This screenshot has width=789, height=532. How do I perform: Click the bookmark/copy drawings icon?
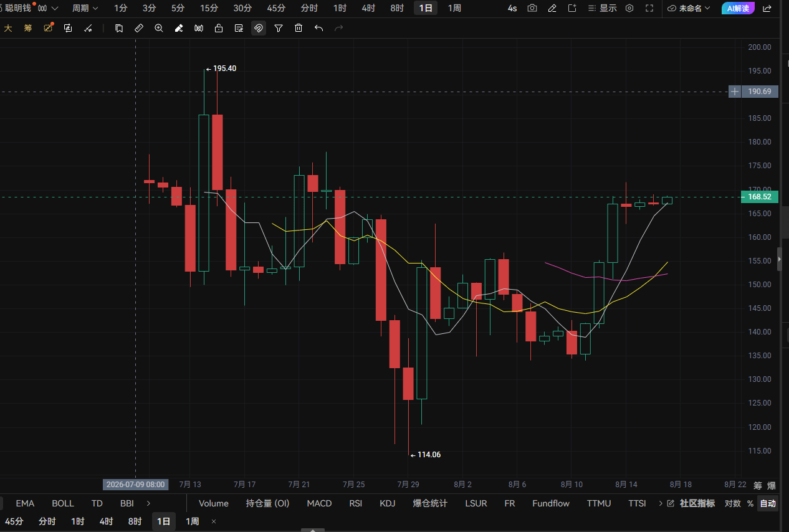tap(119, 28)
